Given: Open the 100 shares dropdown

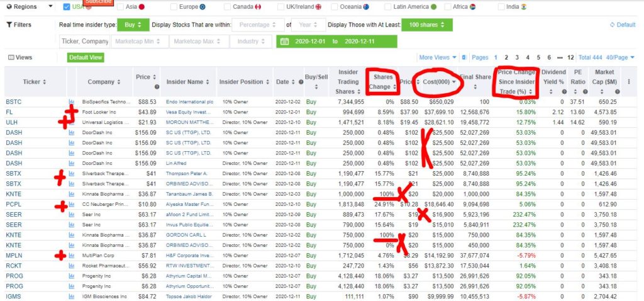Looking at the screenshot, I should tap(427, 25).
